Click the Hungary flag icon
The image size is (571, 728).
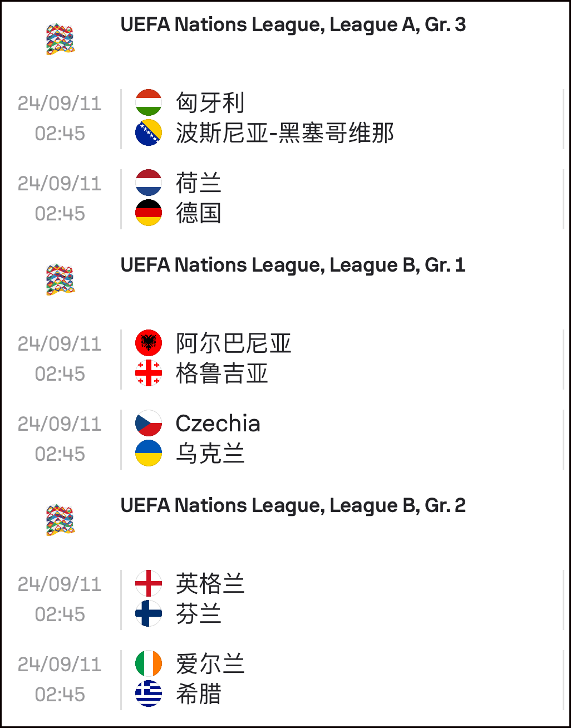149,102
